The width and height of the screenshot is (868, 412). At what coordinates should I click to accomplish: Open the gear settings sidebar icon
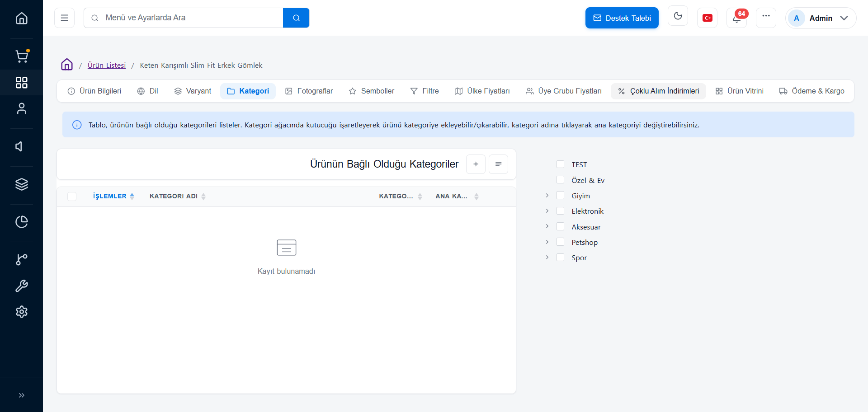(x=22, y=312)
